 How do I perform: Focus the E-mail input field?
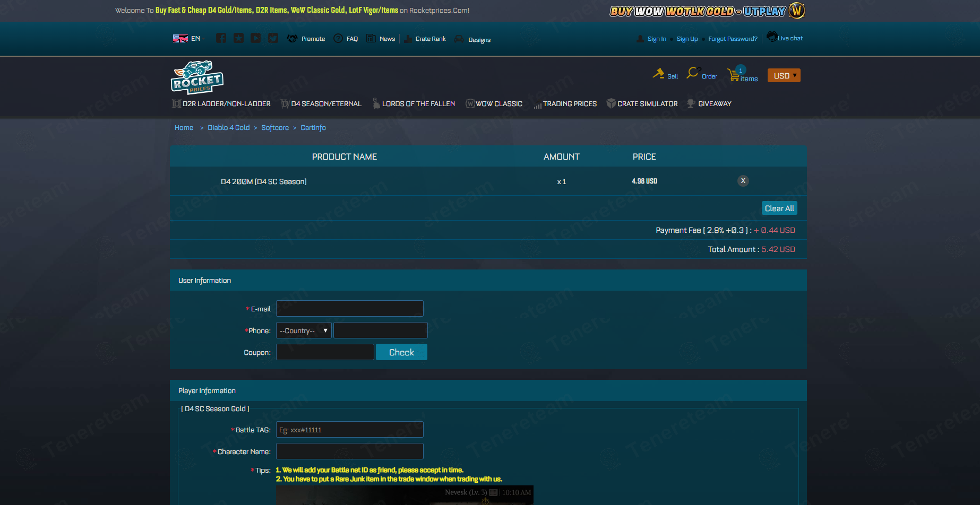tap(350, 309)
